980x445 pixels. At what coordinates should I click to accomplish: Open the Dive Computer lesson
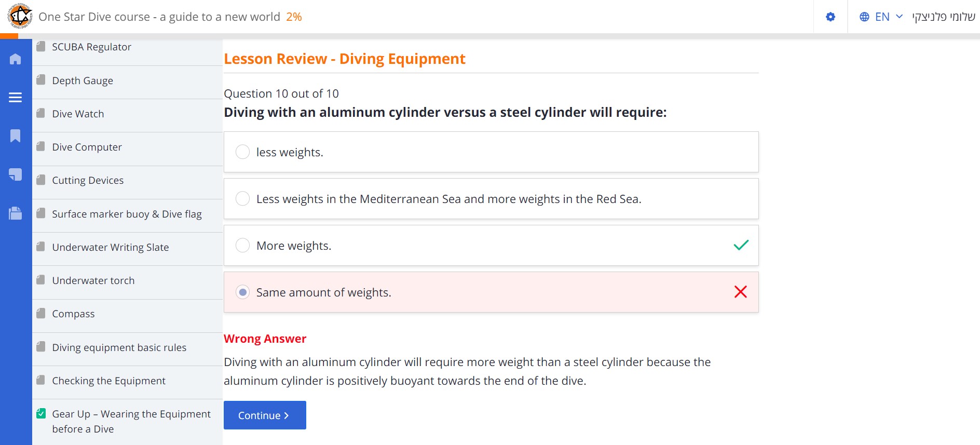87,147
